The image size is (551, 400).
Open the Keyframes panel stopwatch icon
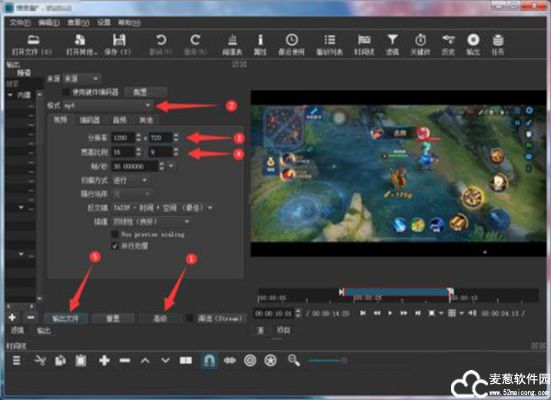(x=420, y=44)
